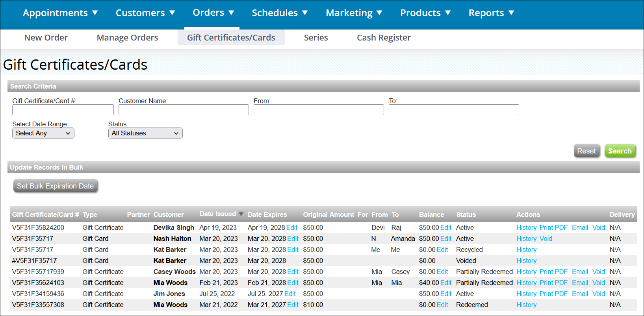Focus the Customer Name input field
This screenshot has height=316, width=644.
tap(184, 110)
